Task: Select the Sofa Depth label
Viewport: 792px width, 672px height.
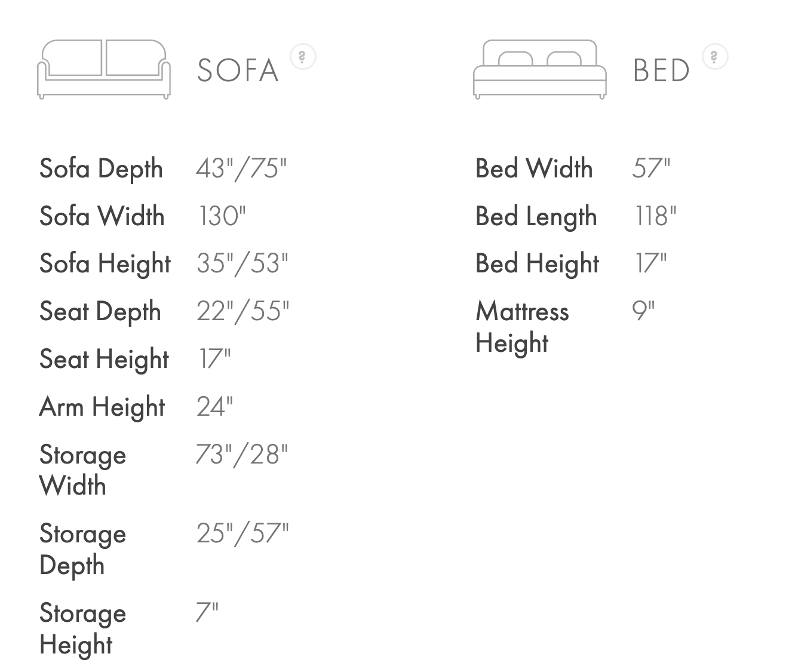Action: point(101,168)
